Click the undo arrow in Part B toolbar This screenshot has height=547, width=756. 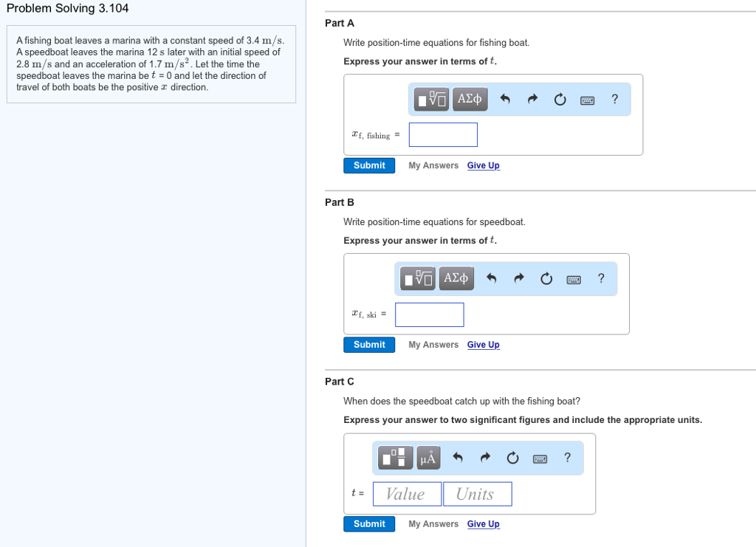click(492, 278)
